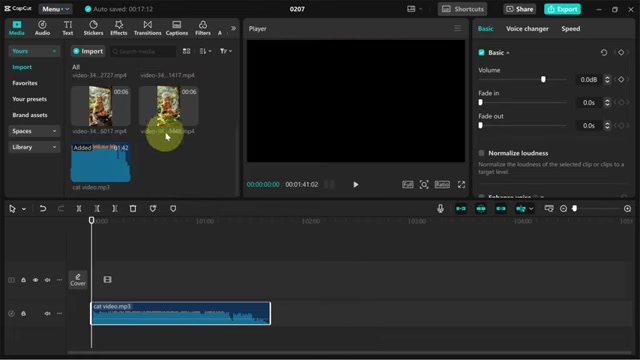Open the media filter dropdown

(x=226, y=51)
